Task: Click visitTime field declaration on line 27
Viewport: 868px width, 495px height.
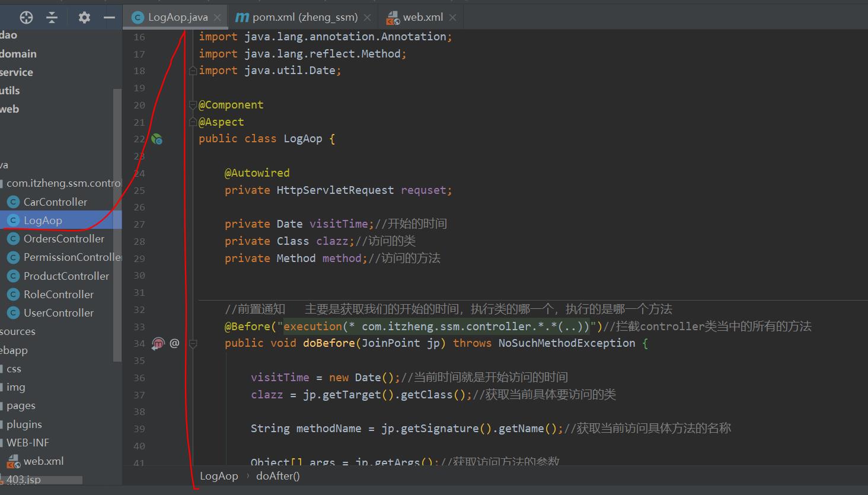Action: point(339,223)
